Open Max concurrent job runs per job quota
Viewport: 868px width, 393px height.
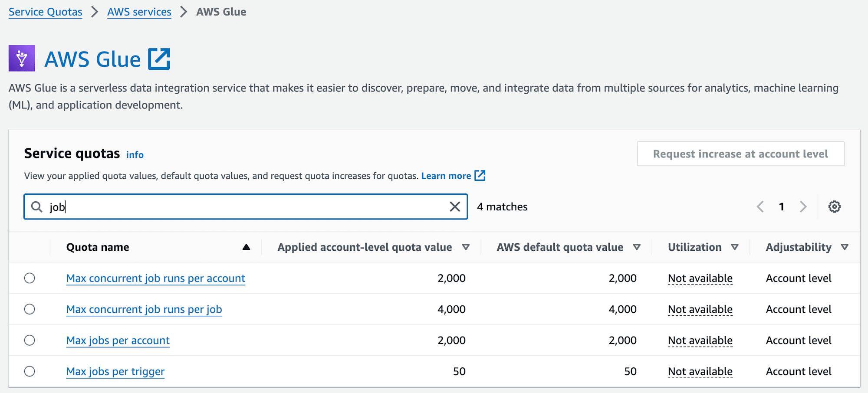coord(144,310)
